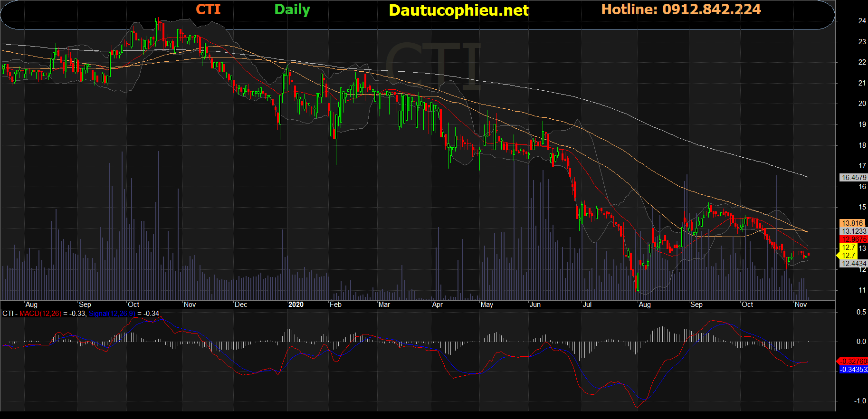The image size is (868, 419).
Task: Click the orange 13.816 price tag
Action: point(853,223)
